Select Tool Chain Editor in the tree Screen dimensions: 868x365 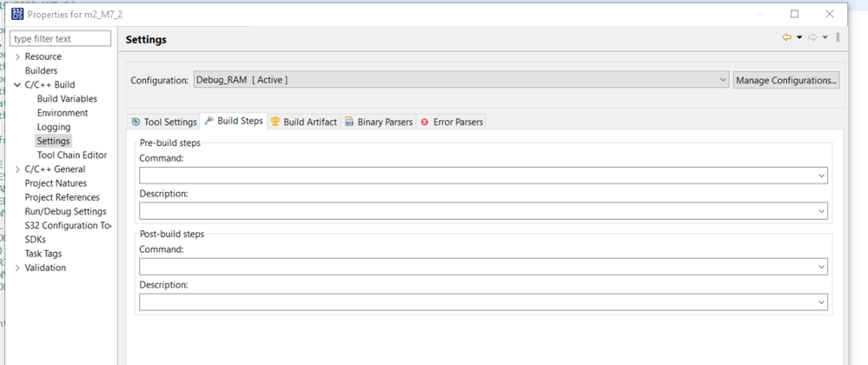click(x=72, y=155)
